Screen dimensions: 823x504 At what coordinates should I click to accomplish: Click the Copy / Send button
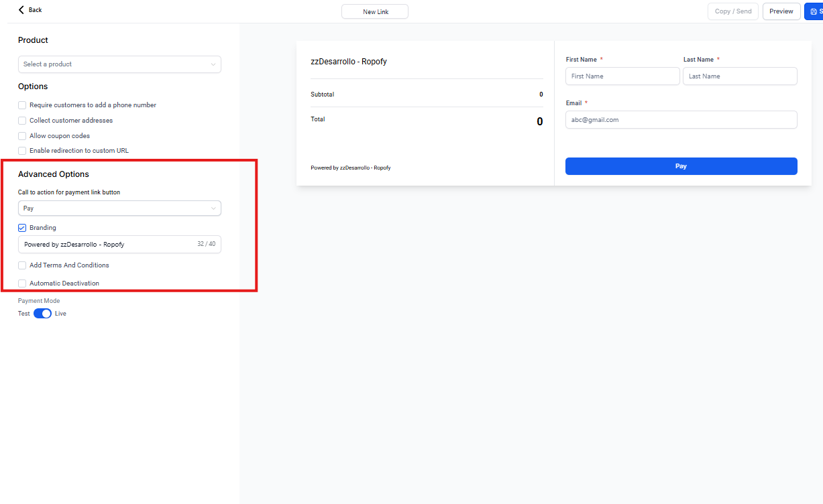point(732,11)
